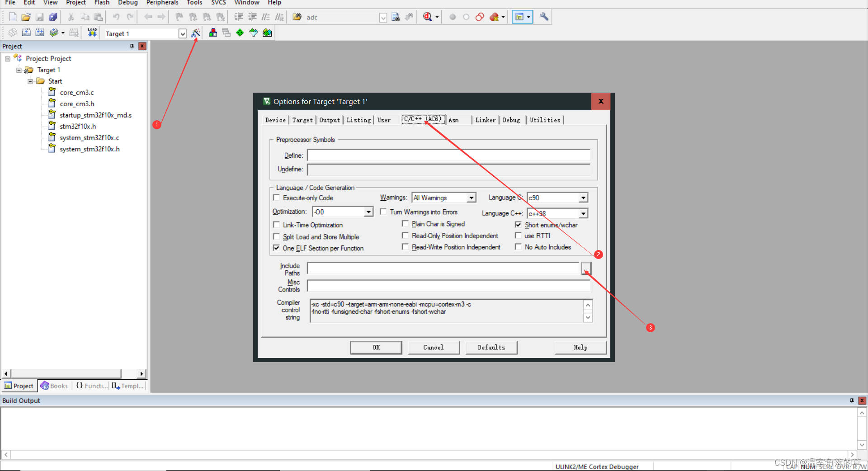Click the Include Paths browse button
Image resolution: width=868 pixels, height=471 pixels.
point(586,268)
